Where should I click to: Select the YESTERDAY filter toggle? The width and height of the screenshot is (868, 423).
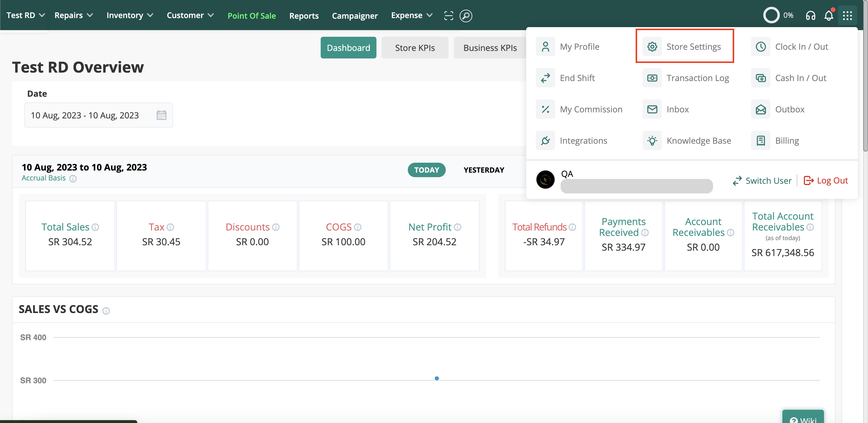483,170
